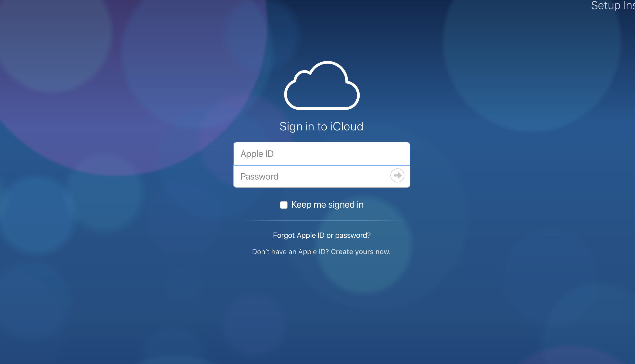Submit login using the circled arrow icon
The width and height of the screenshot is (635, 364).
(397, 176)
